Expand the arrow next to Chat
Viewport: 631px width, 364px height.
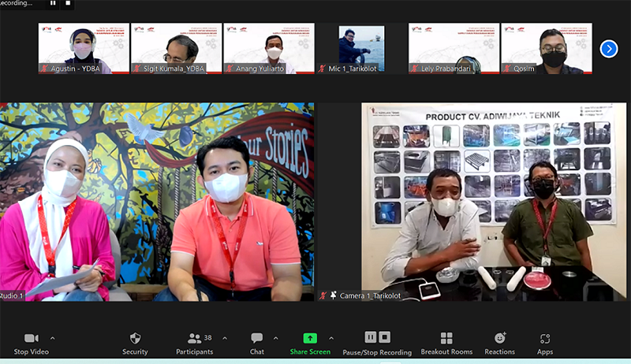(x=275, y=338)
